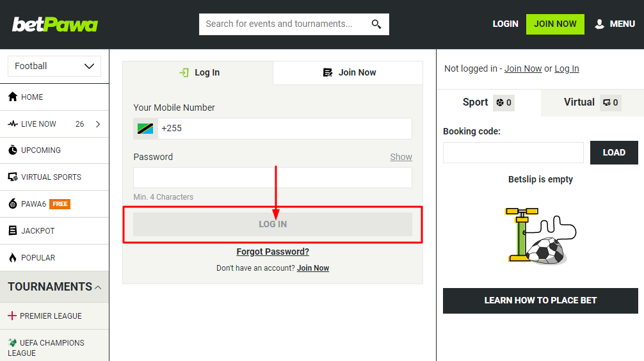Image resolution: width=644 pixels, height=361 pixels.
Task: Click the Live Now pulse icon
Action: pos(13,124)
